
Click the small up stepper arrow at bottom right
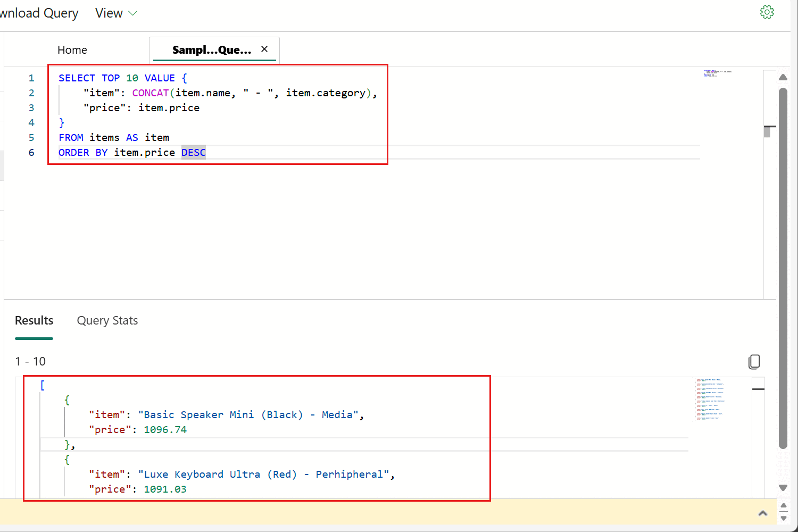[x=784, y=505]
